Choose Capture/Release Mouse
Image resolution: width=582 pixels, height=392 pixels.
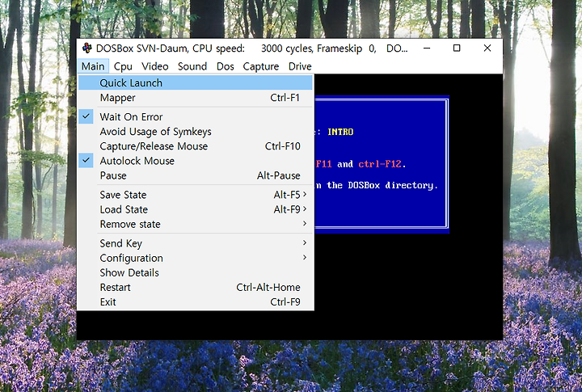coord(196,145)
